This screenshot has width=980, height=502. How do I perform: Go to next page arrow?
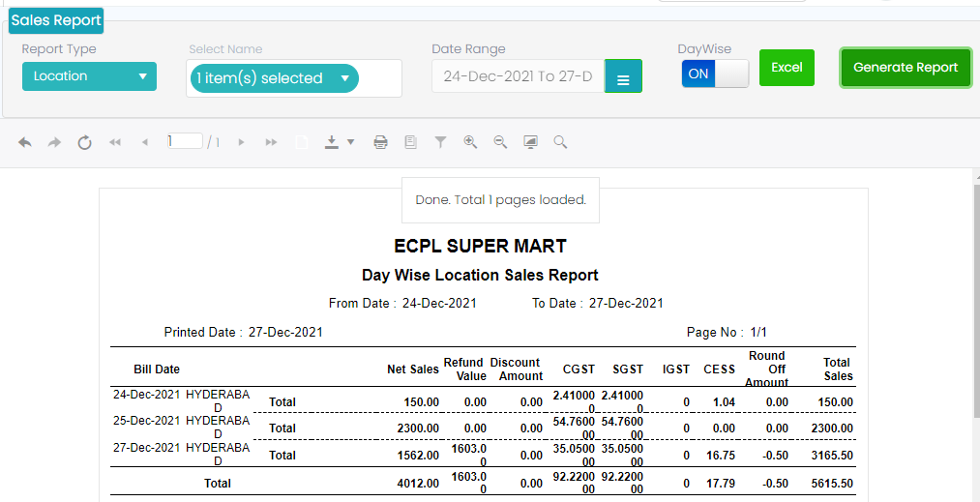241,142
